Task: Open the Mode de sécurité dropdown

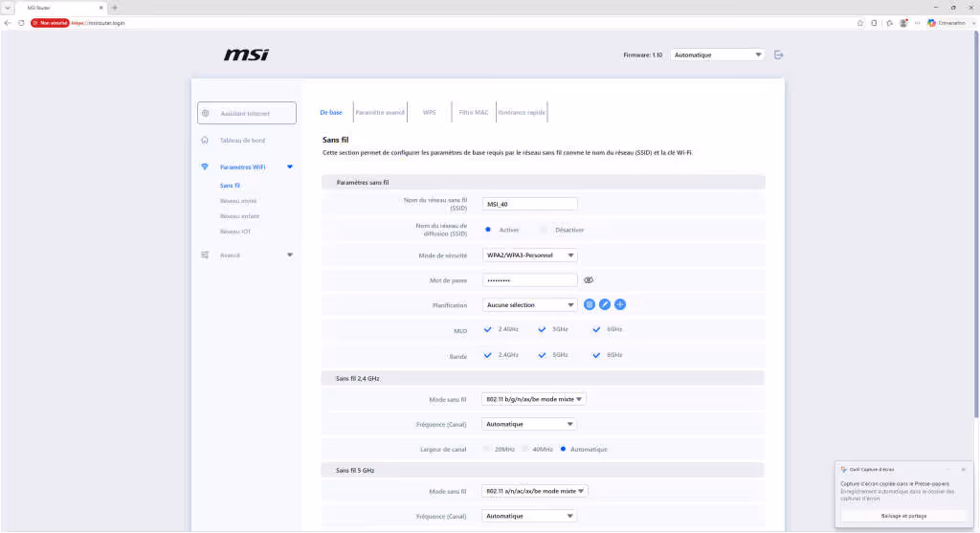Action: (529, 255)
